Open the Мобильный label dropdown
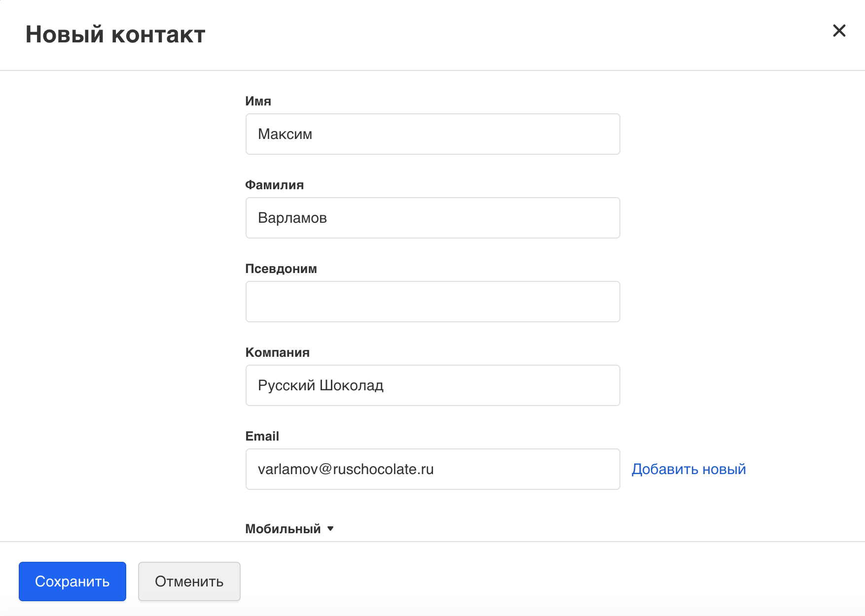 283,529
